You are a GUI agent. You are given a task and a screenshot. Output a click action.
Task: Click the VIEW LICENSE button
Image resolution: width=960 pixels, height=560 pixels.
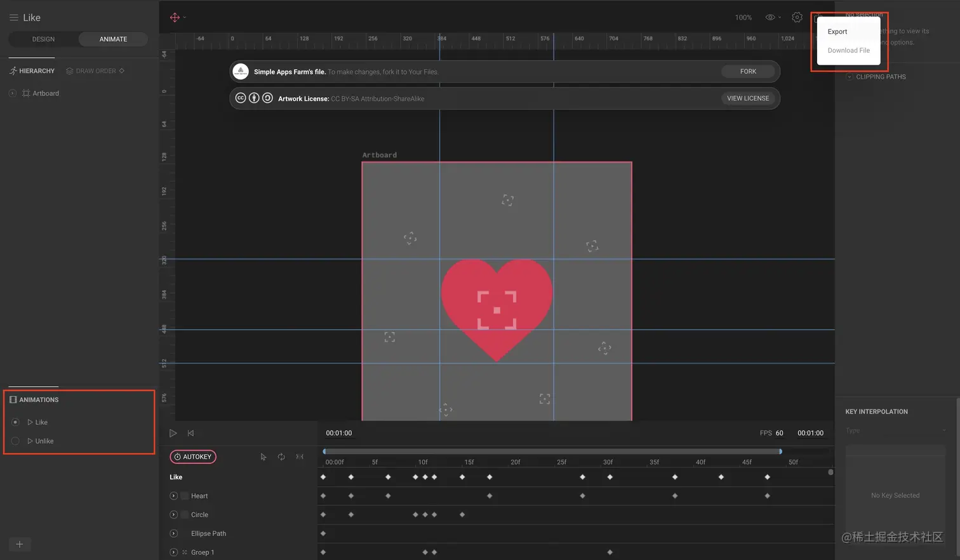click(748, 98)
